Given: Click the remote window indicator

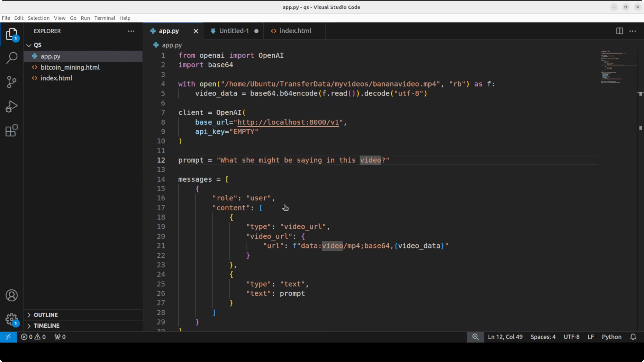Looking at the screenshot, I should 8,337.
